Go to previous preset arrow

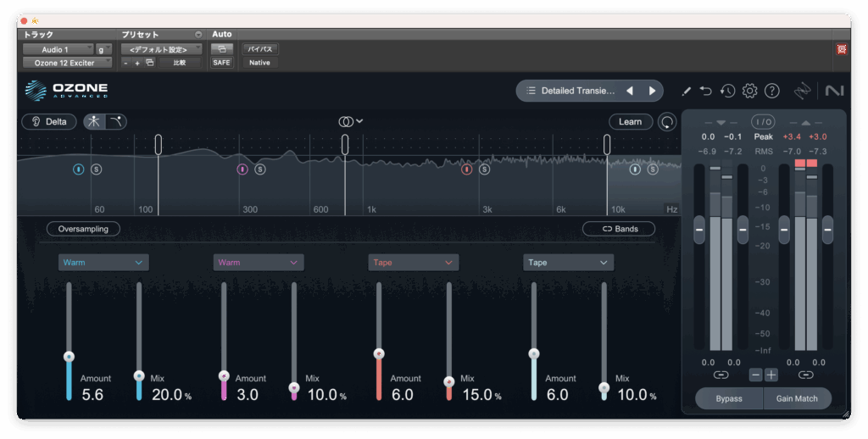click(630, 91)
